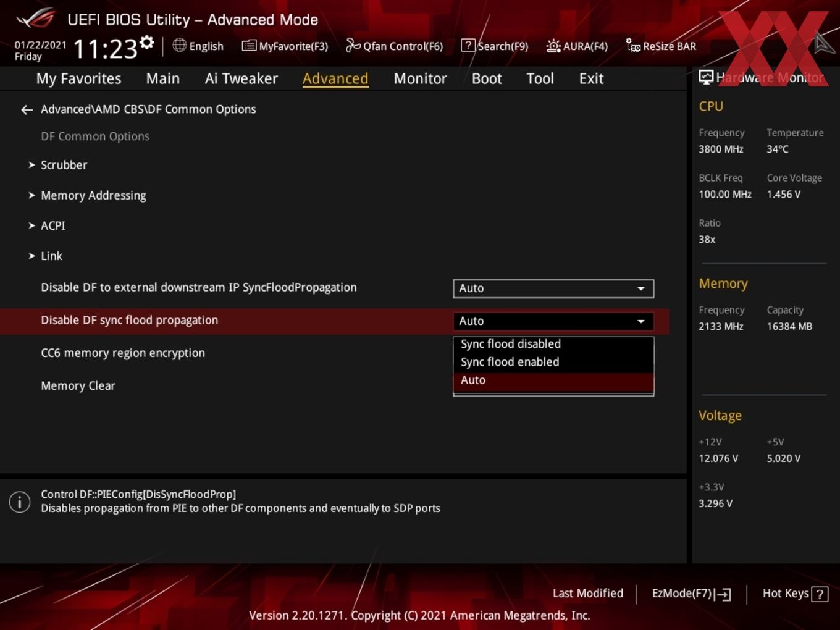Open the time settings gear icon
Viewport: 840px width, 630px height.
(147, 43)
